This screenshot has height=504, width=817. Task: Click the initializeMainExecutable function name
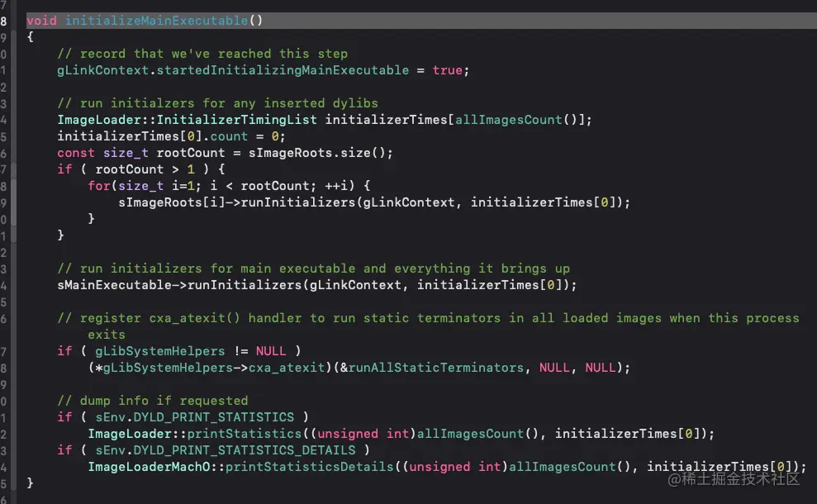(x=156, y=21)
